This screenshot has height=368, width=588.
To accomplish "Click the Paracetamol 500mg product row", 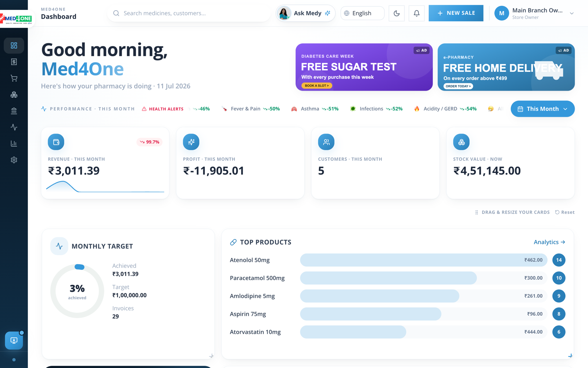I will point(398,278).
